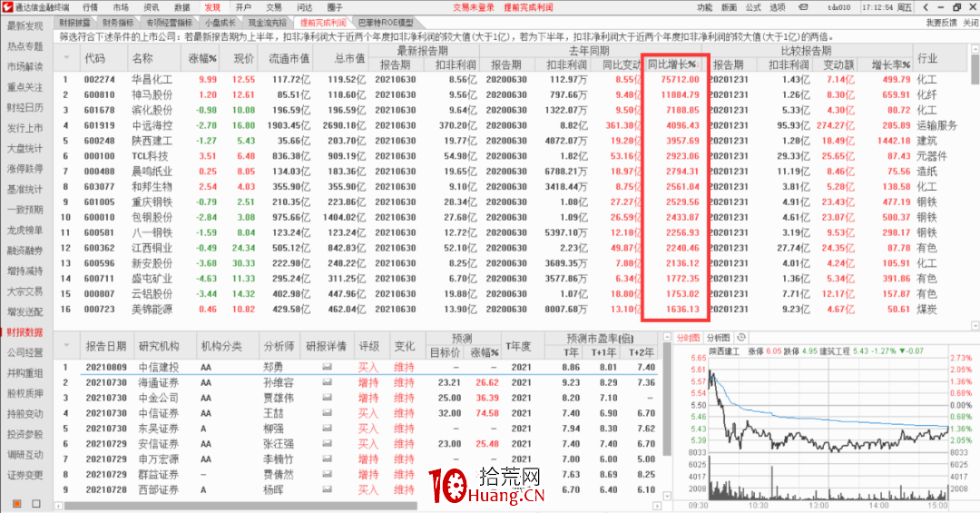Image resolution: width=980 pixels, height=513 pixels.
Task: Switch to the 现金流充裕 tab
Action: [x=268, y=23]
